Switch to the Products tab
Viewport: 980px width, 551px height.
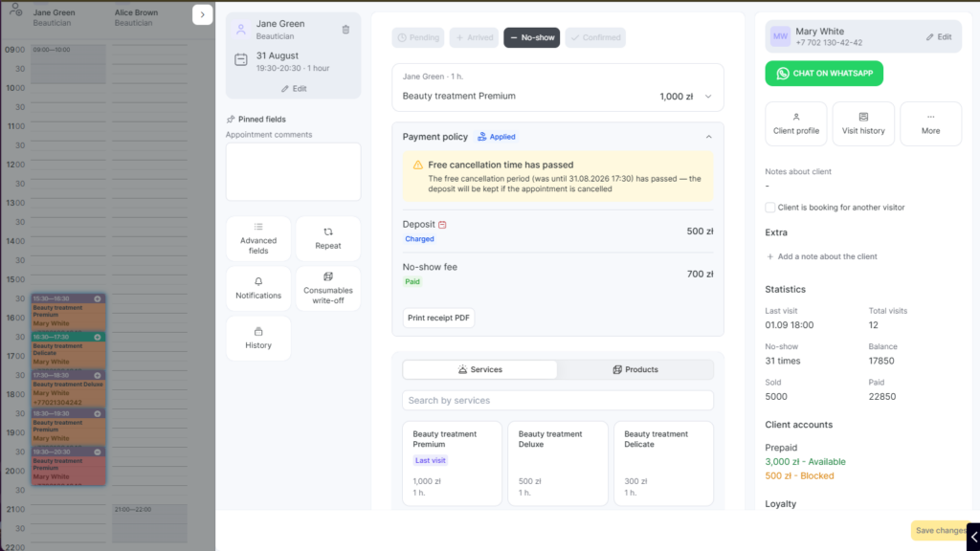(x=635, y=369)
